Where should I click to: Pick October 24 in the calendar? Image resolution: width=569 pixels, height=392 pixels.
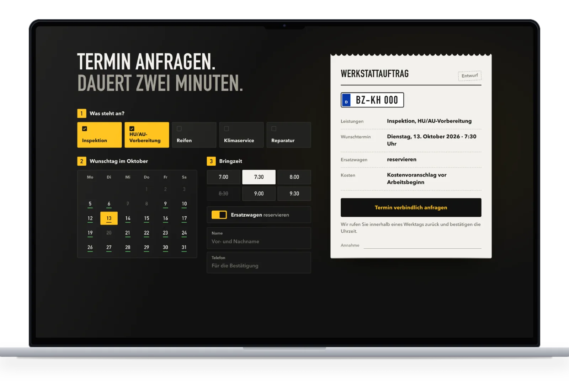(x=184, y=233)
